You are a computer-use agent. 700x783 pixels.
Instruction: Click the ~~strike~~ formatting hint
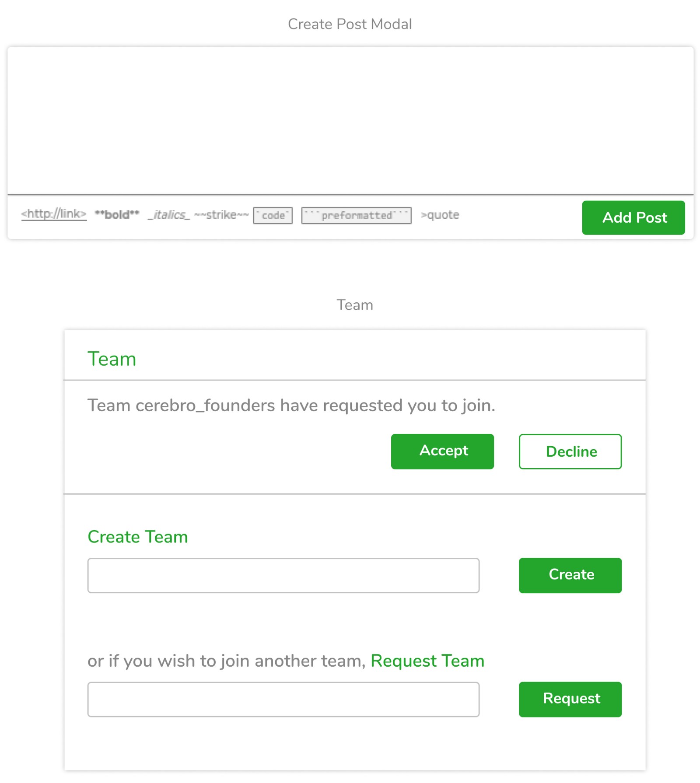(221, 215)
